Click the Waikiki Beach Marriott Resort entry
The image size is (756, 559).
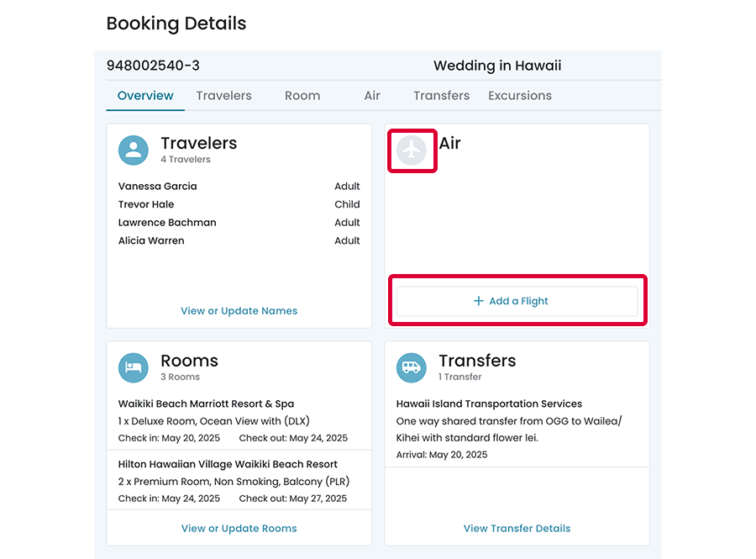click(x=206, y=404)
